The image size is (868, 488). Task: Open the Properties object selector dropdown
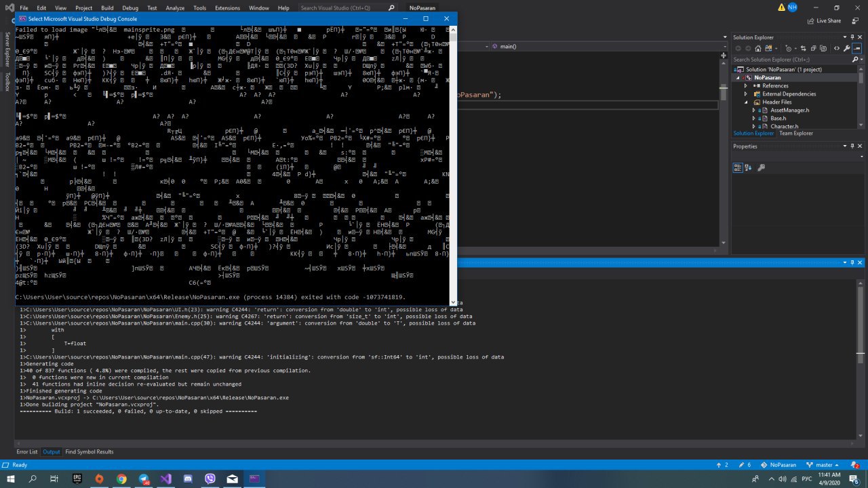[x=862, y=157]
